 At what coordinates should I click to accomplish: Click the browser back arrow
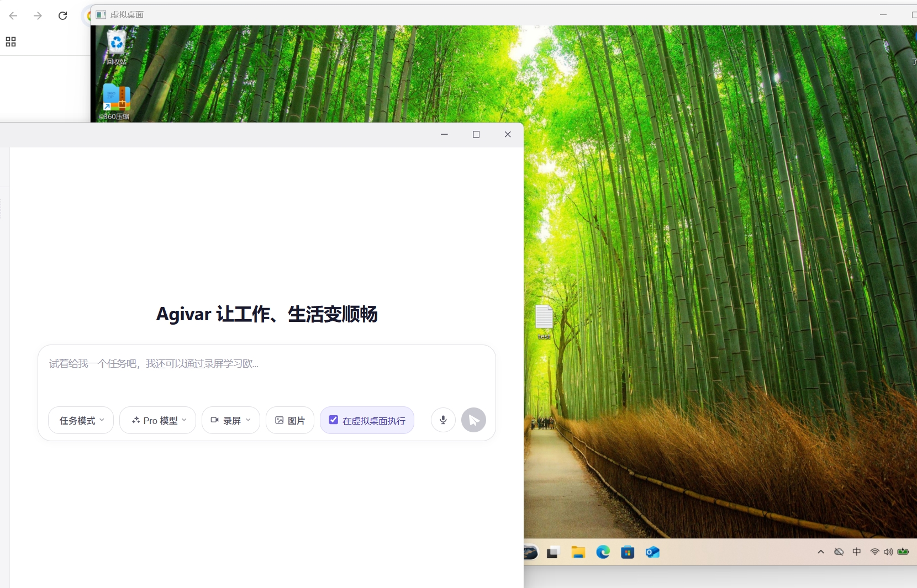[13, 15]
